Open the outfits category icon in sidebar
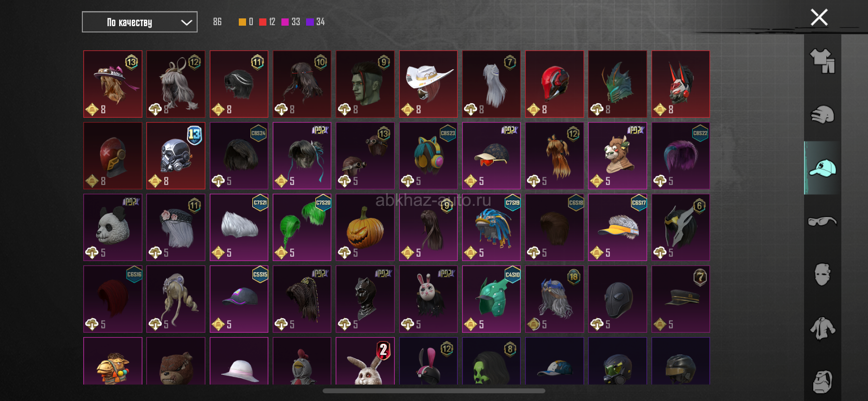The height and width of the screenshot is (401, 868). tap(822, 62)
